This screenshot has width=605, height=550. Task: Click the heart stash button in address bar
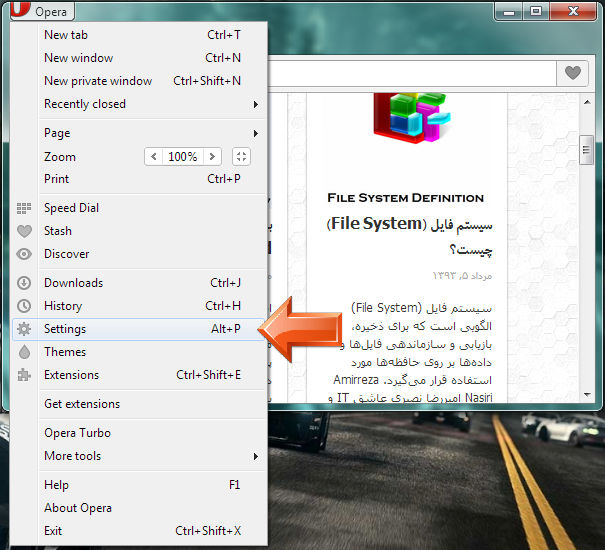click(x=573, y=73)
